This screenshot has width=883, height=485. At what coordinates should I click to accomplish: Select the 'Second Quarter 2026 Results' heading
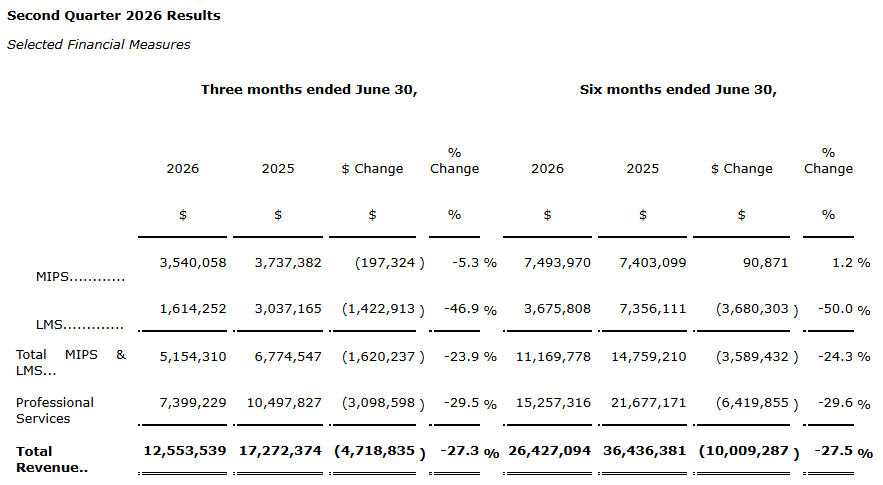114,16
